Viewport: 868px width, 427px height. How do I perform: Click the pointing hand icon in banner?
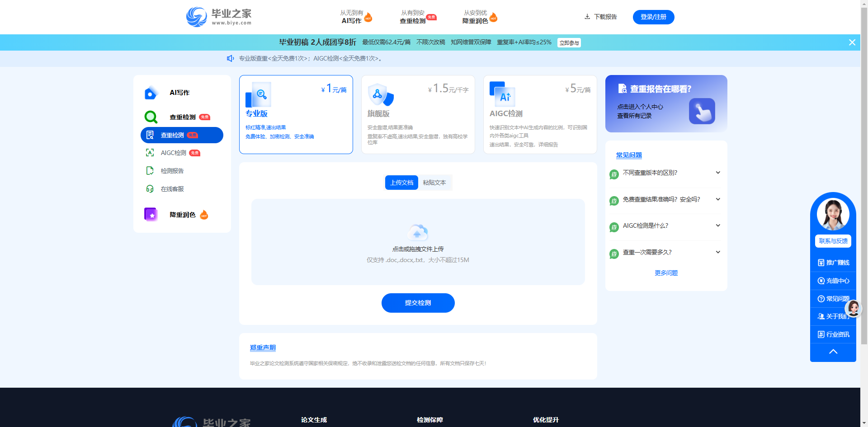[x=702, y=111]
